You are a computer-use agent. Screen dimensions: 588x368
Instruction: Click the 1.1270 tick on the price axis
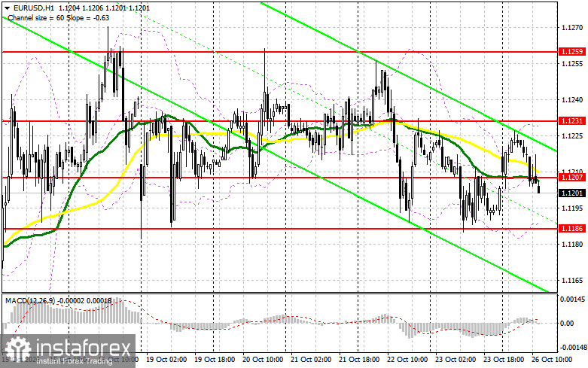point(572,27)
